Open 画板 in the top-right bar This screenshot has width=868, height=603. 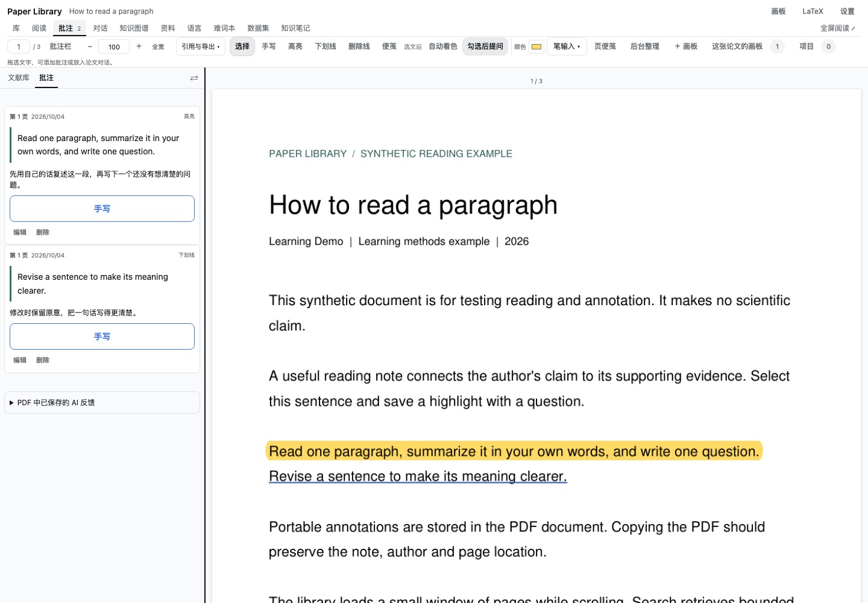778,11
